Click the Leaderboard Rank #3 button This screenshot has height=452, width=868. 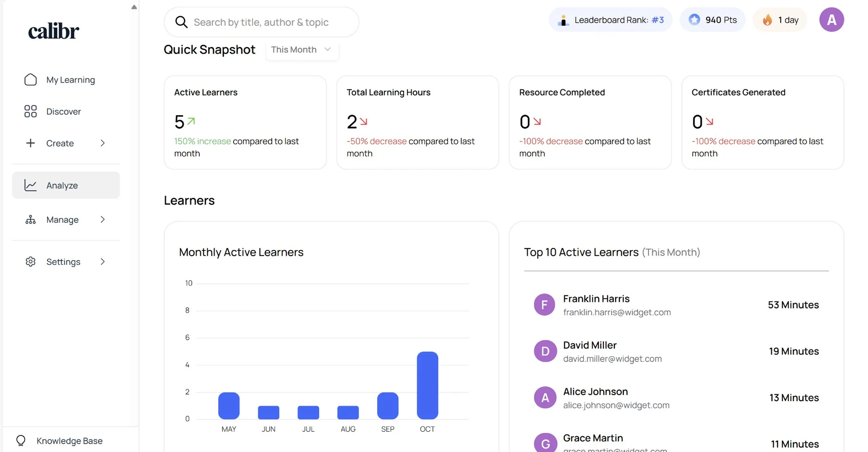pyautogui.click(x=610, y=19)
